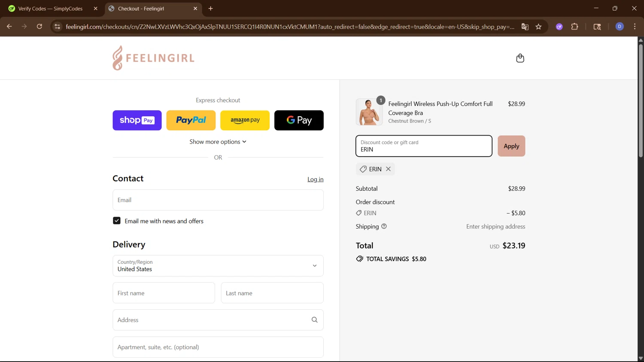Open a new browser tab
The width and height of the screenshot is (644, 362).
pyautogui.click(x=210, y=9)
